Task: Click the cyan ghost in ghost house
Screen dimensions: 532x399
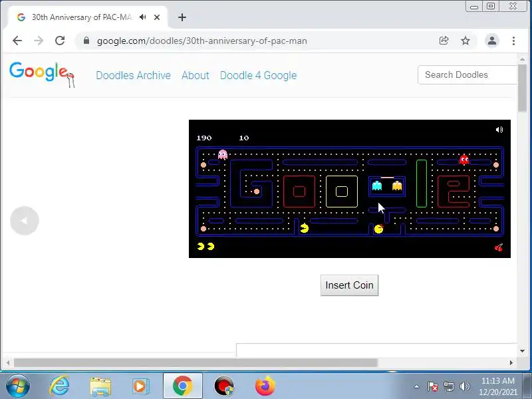Action: (x=377, y=186)
